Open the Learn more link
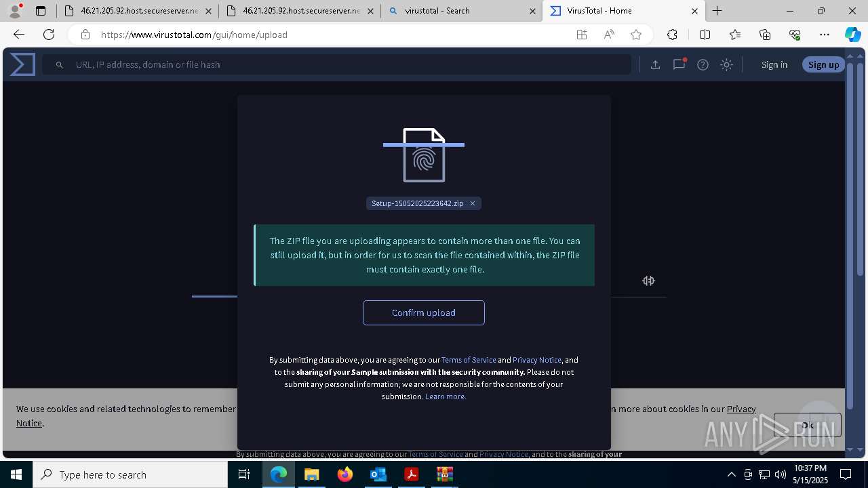The height and width of the screenshot is (488, 868). pyautogui.click(x=446, y=396)
